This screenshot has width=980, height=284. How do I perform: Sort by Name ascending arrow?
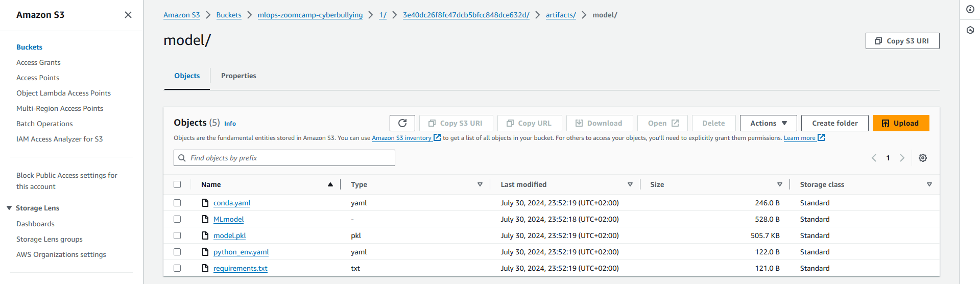330,184
